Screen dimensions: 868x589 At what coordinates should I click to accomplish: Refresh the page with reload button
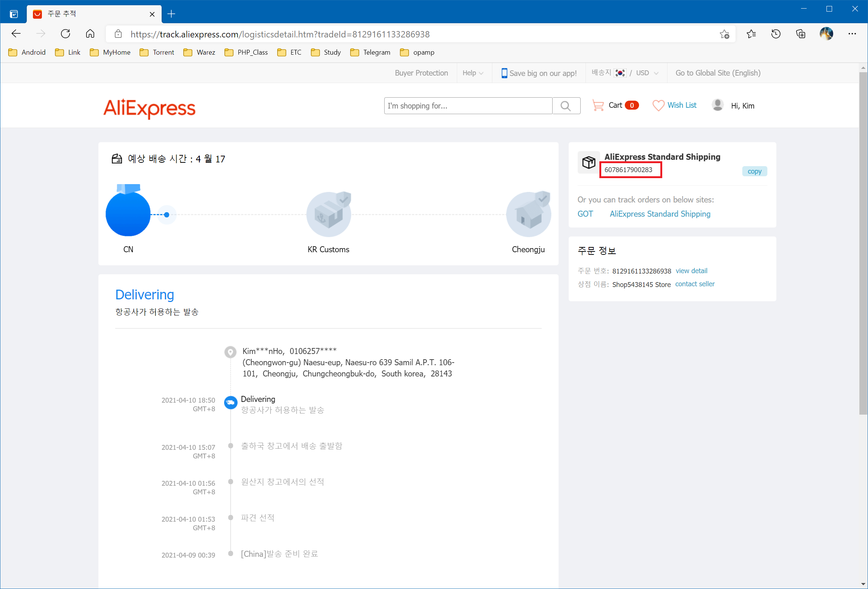click(65, 34)
